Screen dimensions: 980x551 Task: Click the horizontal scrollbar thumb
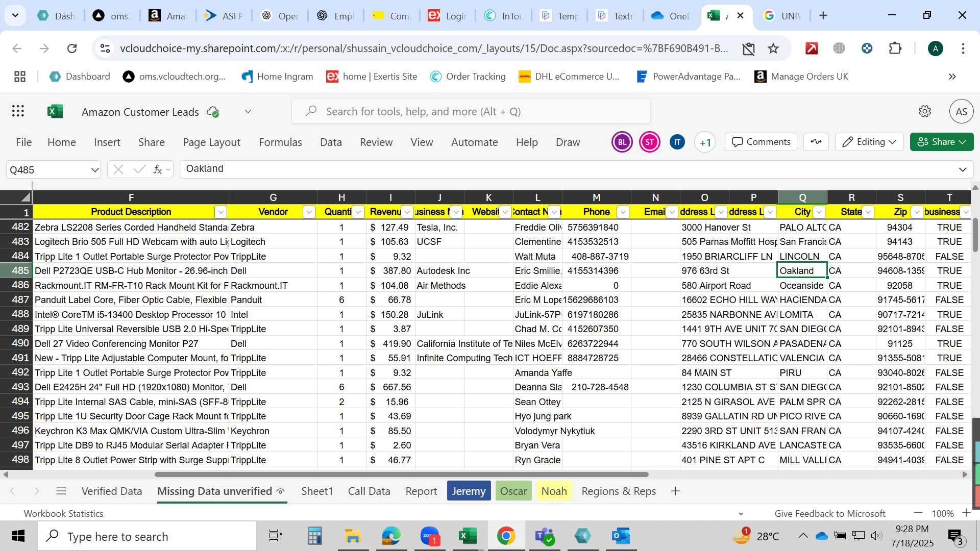click(x=401, y=474)
